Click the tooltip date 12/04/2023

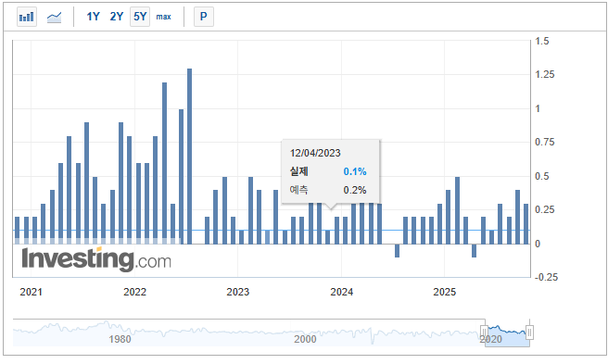point(315,153)
